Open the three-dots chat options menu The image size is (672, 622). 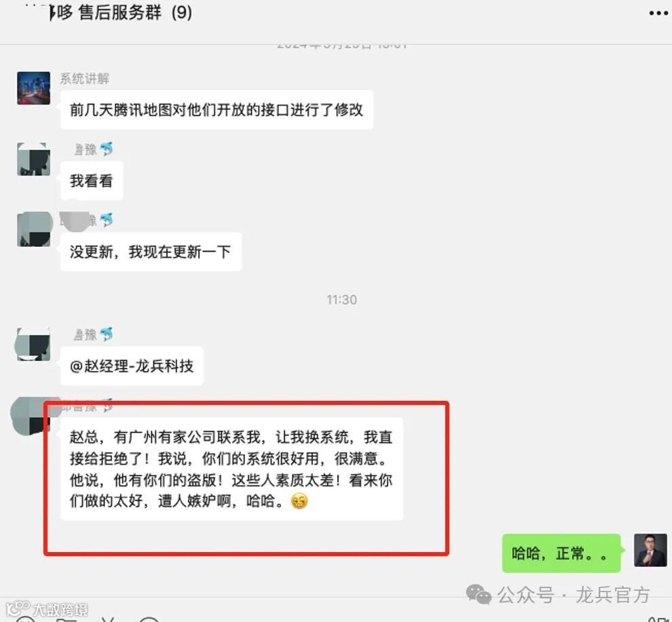tap(658, 13)
